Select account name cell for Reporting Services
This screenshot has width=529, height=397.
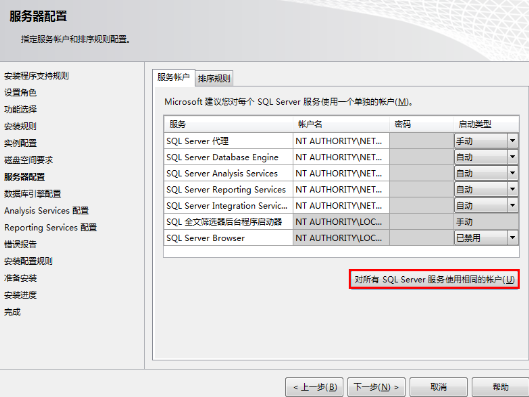[341, 190]
